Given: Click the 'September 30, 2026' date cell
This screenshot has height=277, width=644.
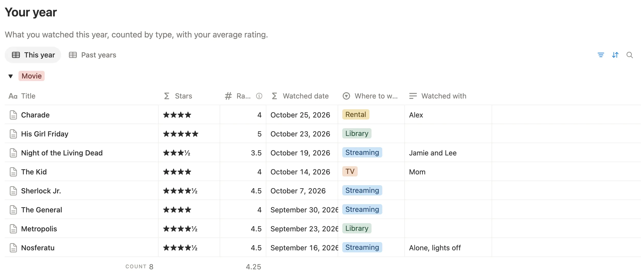Looking at the screenshot, I should (302, 210).
